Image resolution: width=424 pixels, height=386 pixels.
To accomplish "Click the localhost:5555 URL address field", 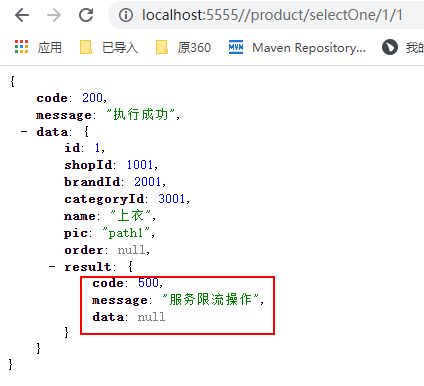I will [272, 15].
